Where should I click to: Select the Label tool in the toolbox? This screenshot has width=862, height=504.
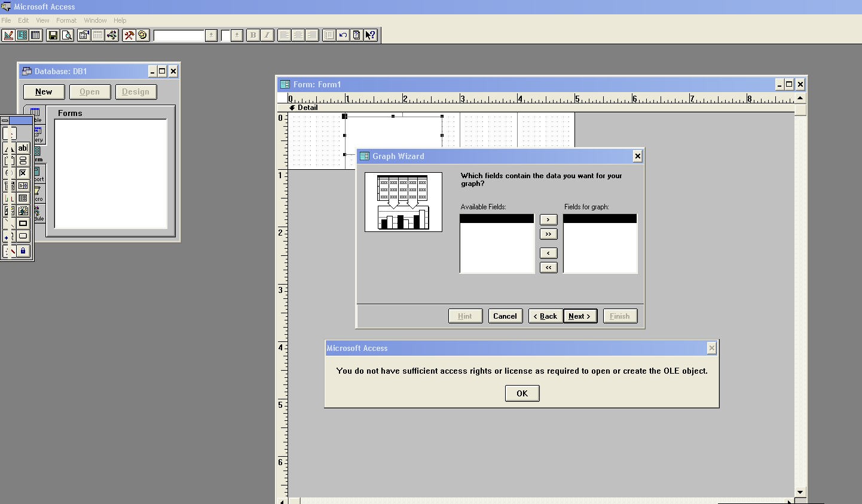[9, 148]
